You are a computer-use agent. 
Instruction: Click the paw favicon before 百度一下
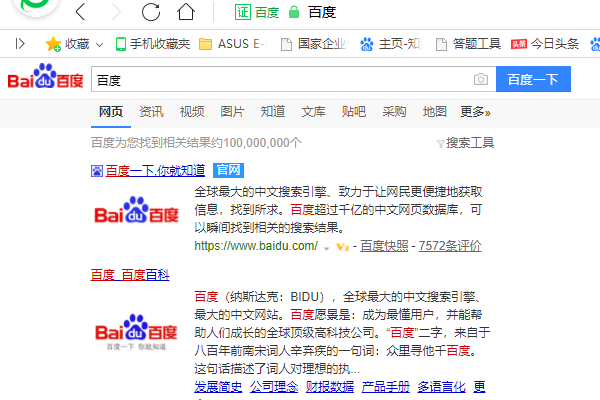point(97,171)
